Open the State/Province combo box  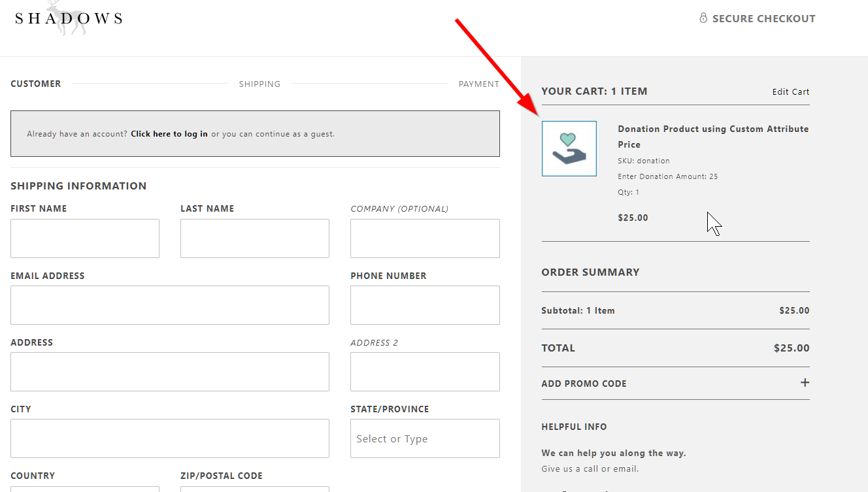click(x=425, y=438)
